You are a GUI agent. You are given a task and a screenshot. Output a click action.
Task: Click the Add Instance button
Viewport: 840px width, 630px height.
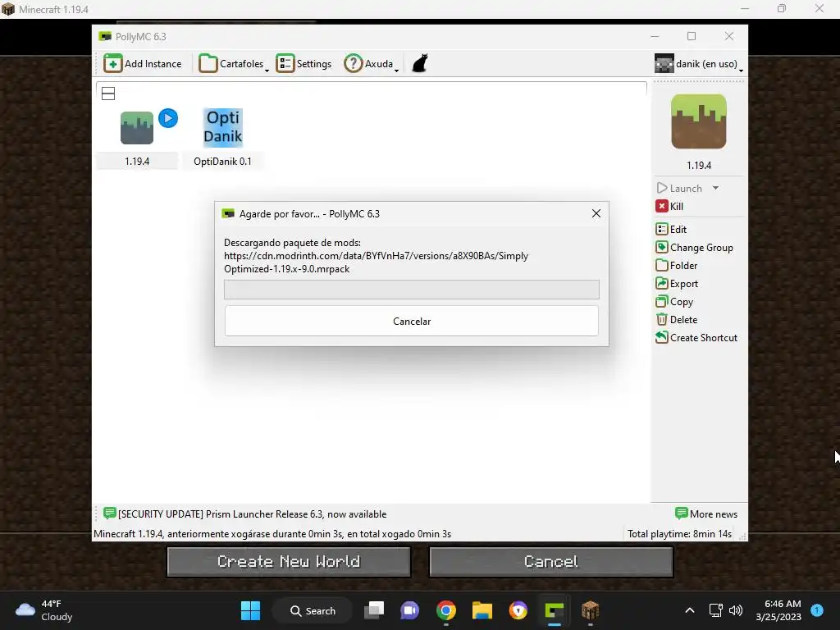pos(143,64)
